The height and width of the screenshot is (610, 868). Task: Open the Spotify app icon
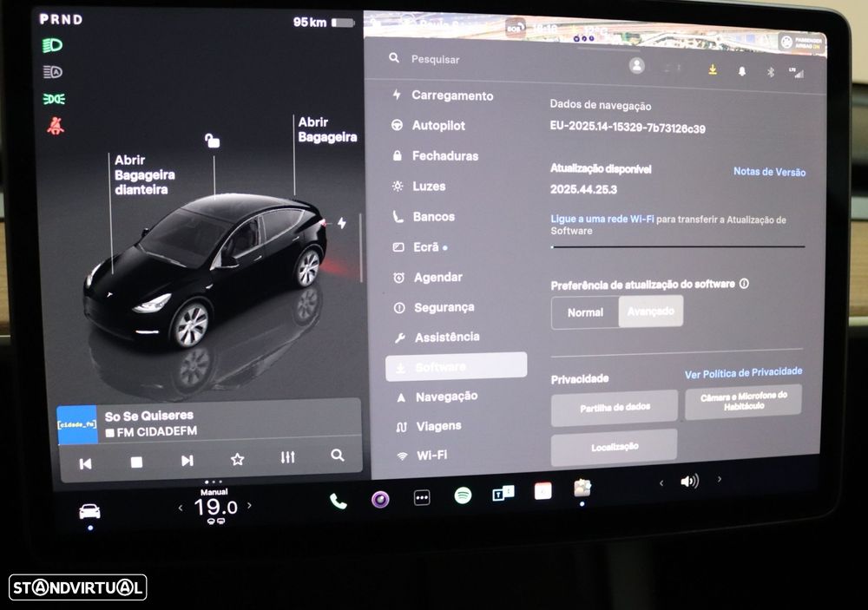(463, 495)
